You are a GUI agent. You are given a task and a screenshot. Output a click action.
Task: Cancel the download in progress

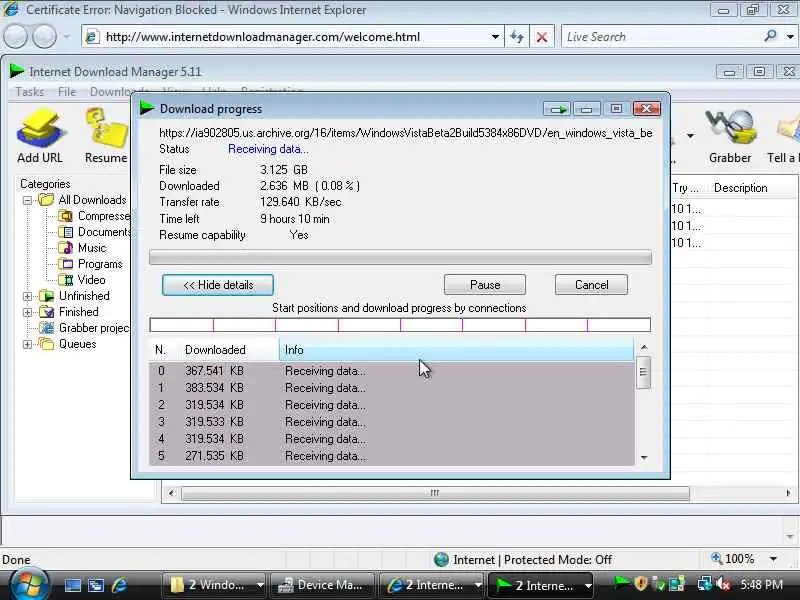[591, 285]
